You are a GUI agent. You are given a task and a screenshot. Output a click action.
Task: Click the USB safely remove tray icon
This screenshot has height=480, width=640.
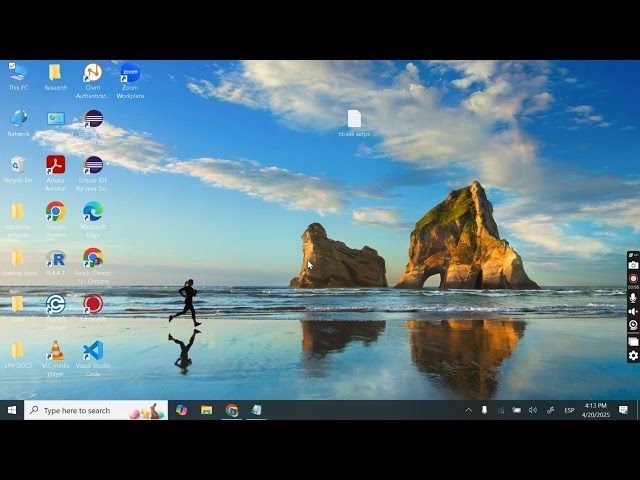pos(484,410)
